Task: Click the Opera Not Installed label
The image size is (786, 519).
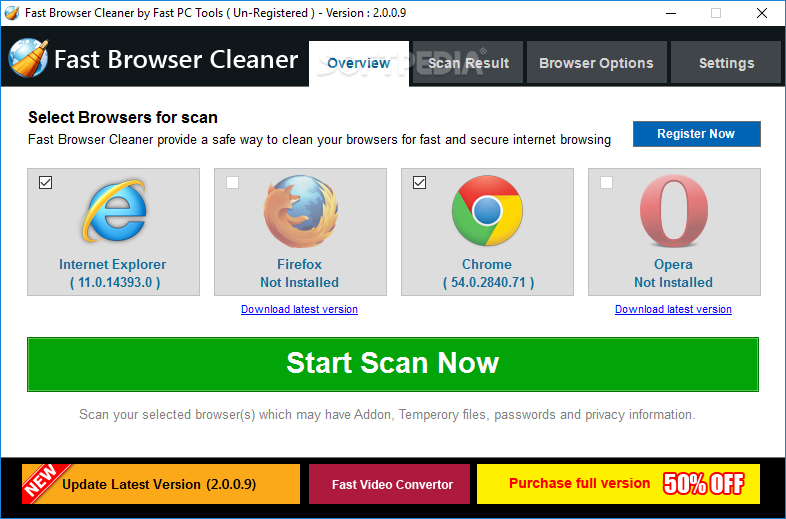Action: click(673, 283)
